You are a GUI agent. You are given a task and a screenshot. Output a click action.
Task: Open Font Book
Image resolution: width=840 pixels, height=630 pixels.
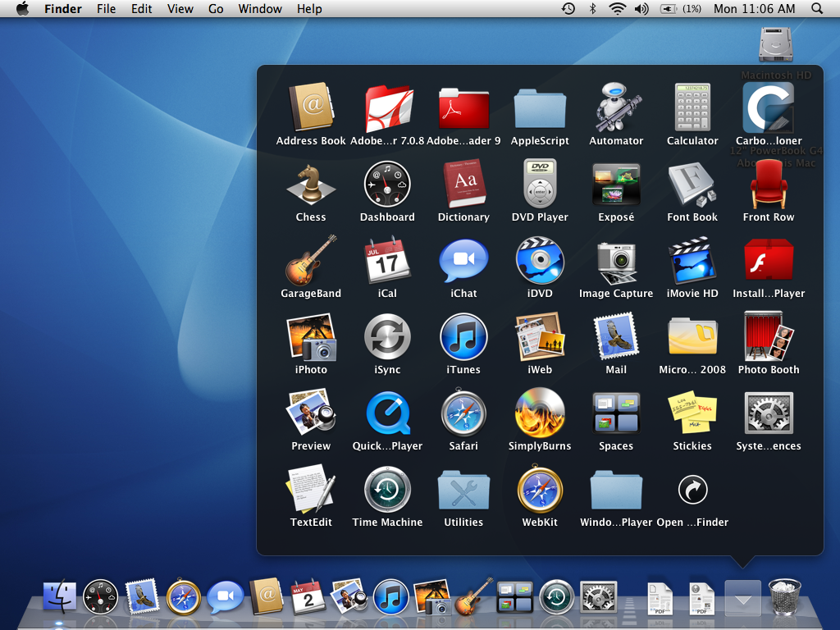[692, 184]
